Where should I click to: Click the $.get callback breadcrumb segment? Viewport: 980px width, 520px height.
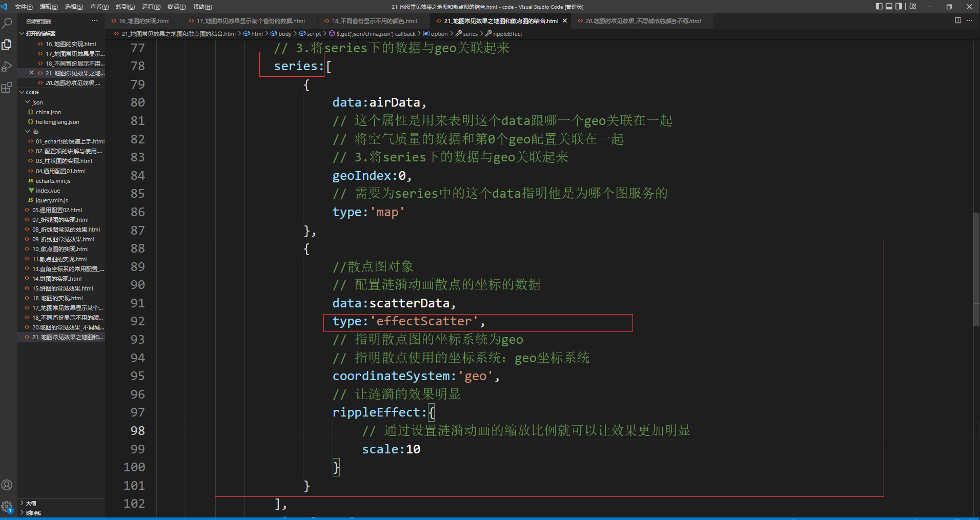click(376, 34)
